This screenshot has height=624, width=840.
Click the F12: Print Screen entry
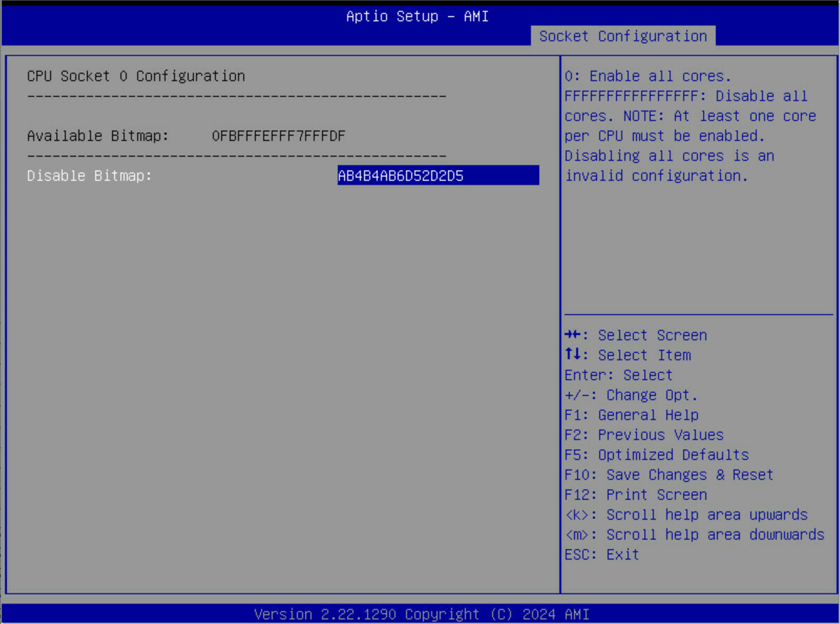click(x=635, y=495)
